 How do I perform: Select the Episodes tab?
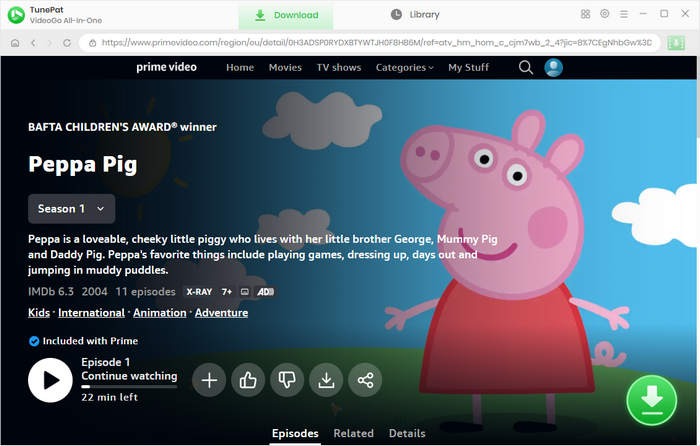click(295, 433)
